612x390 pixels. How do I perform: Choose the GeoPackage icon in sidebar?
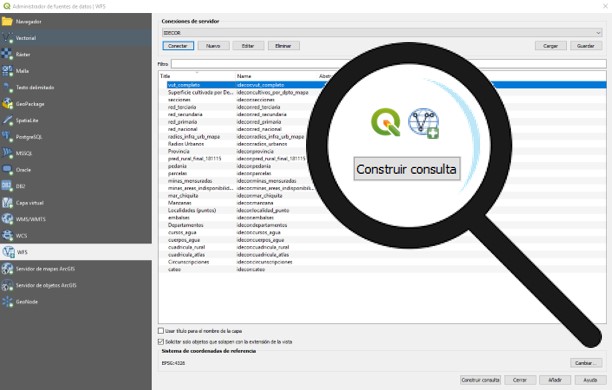pos(7,104)
